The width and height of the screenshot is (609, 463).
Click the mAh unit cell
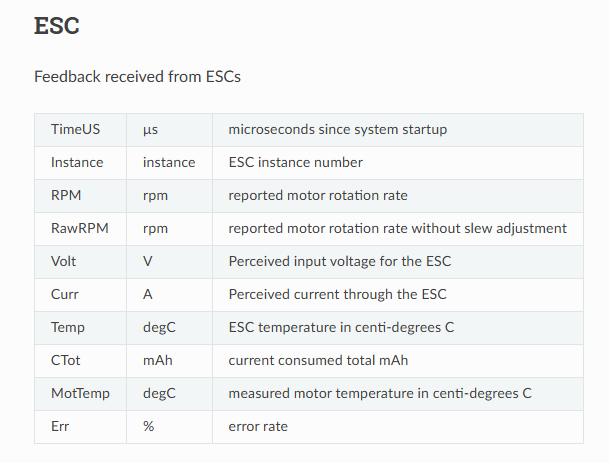pyautogui.click(x=169, y=361)
